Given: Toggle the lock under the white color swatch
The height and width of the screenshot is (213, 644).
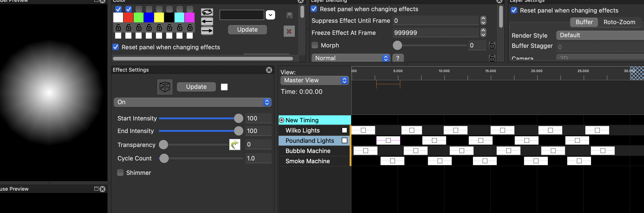Looking at the screenshot, I should [x=118, y=27].
